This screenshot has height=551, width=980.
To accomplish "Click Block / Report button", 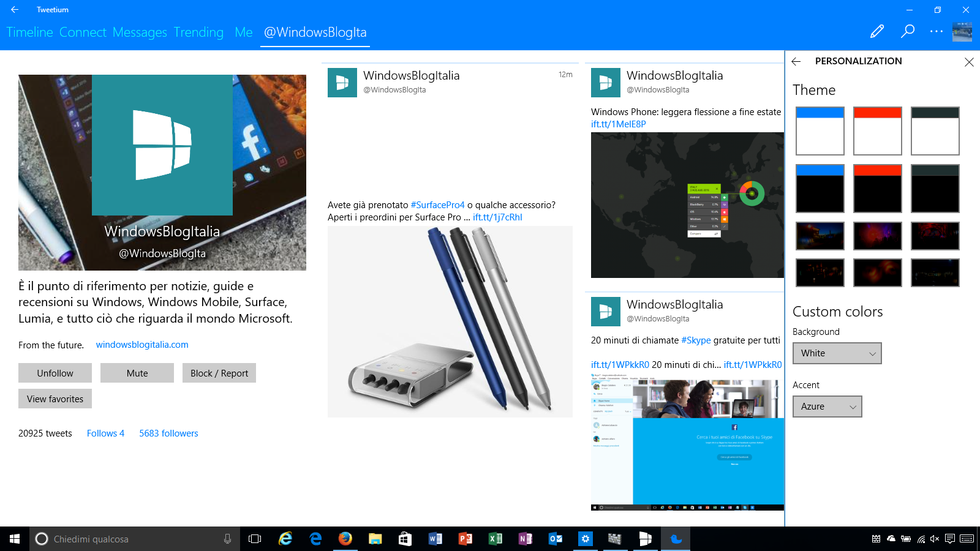I will tap(219, 373).
